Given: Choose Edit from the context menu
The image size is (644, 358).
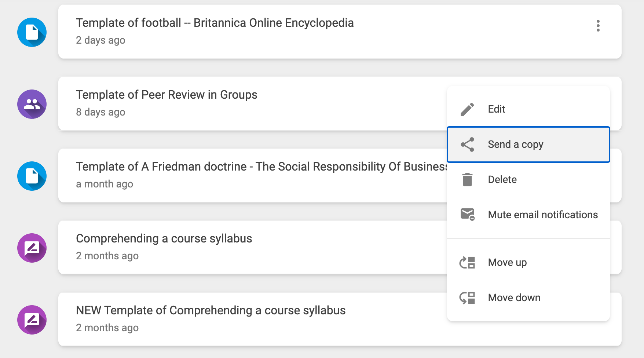Looking at the screenshot, I should [x=528, y=109].
